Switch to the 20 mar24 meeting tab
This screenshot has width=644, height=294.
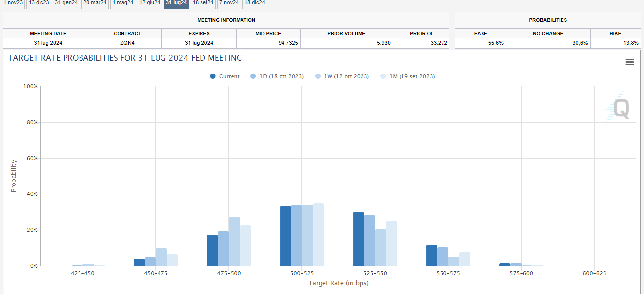[x=95, y=3]
